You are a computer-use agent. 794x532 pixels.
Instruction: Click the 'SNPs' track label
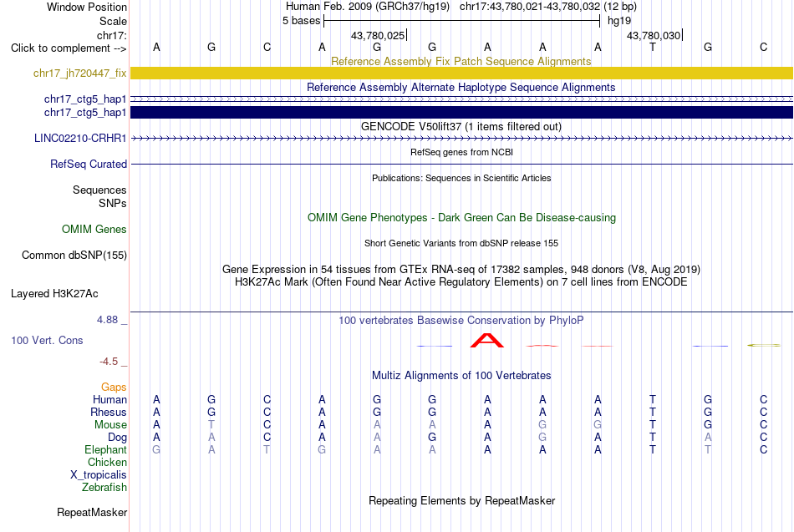click(x=113, y=203)
